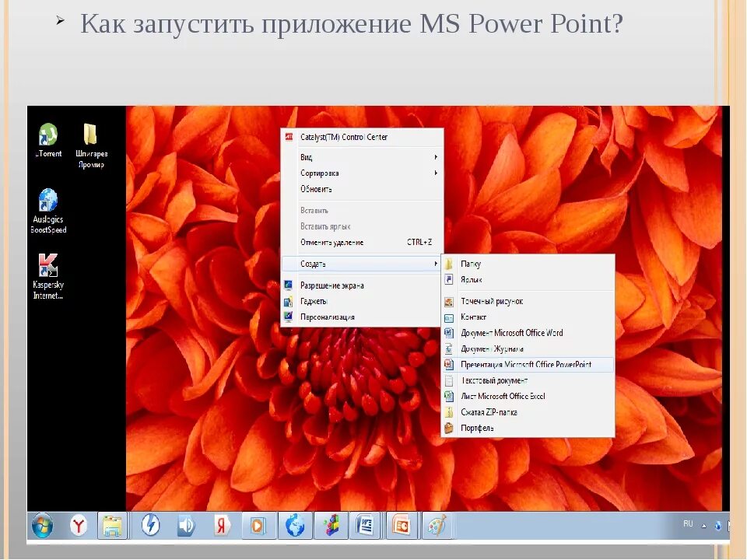Select Kaspersky Internet desktop shortcut

[48, 276]
